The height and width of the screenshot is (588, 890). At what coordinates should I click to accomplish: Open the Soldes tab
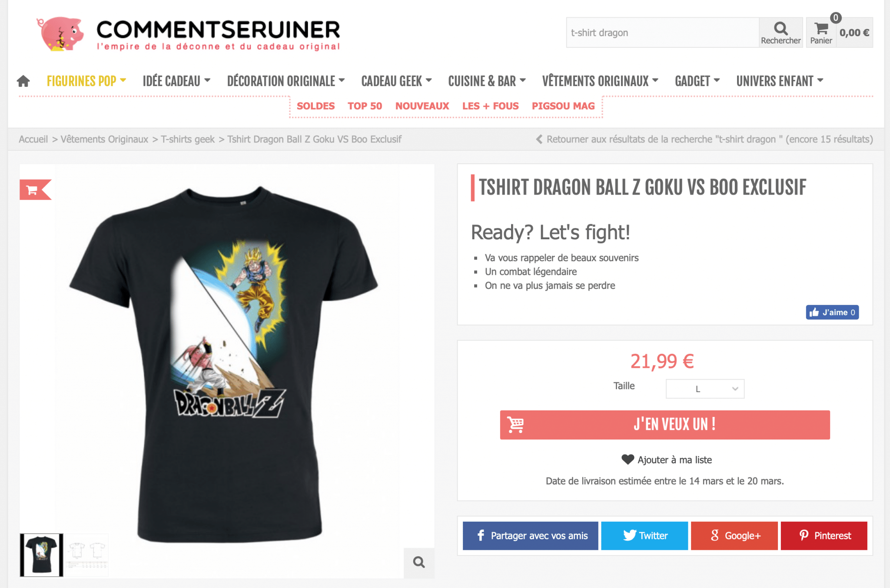(x=315, y=106)
